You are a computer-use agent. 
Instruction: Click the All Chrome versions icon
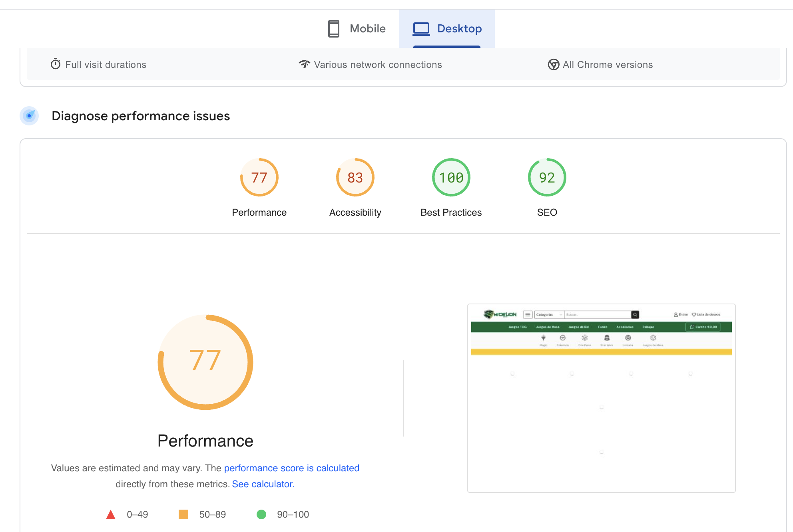tap(552, 64)
